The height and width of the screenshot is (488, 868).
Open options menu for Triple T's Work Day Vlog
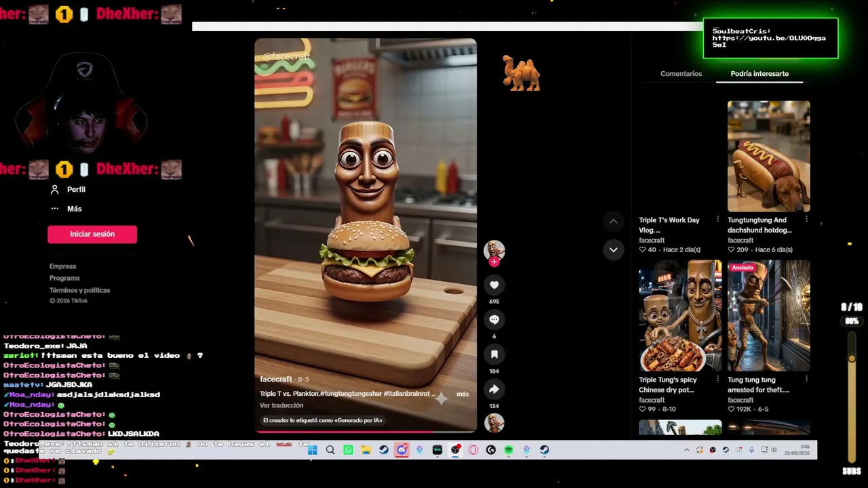717,220
